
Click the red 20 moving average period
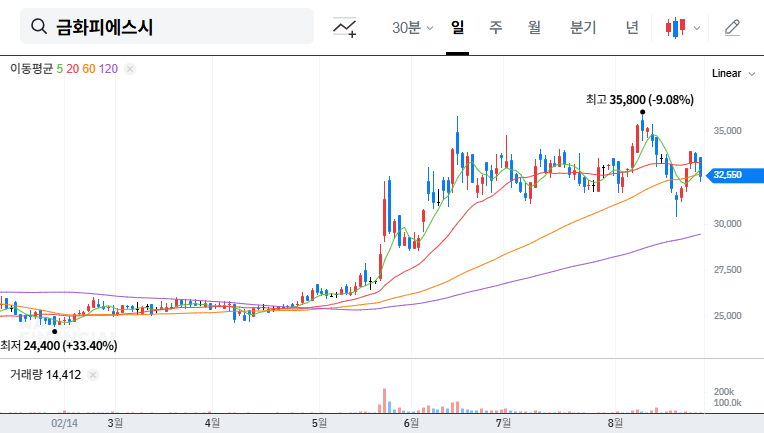click(73, 69)
